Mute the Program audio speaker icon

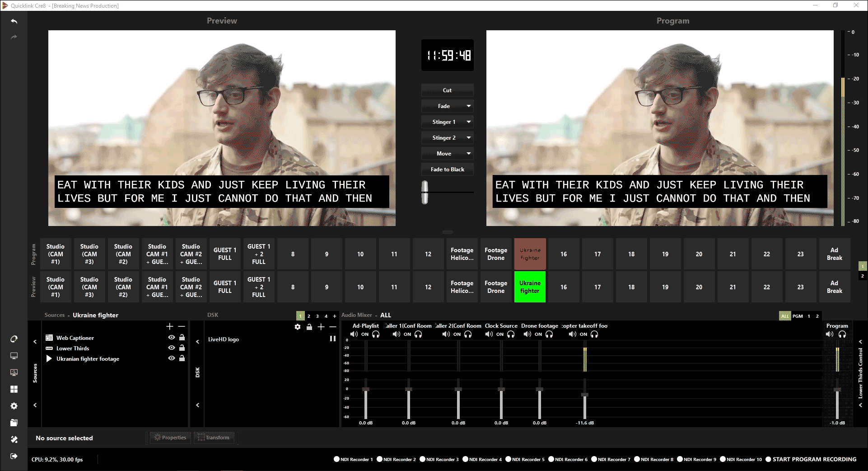pos(830,334)
